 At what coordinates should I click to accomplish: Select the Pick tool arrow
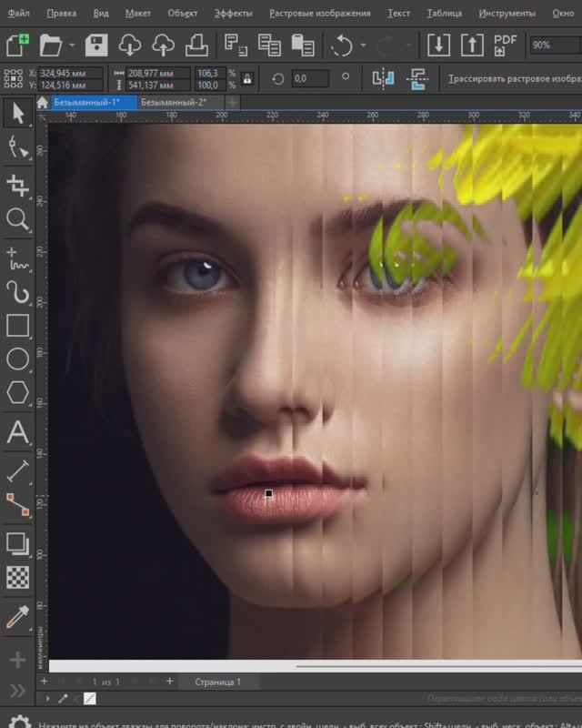pos(17,113)
